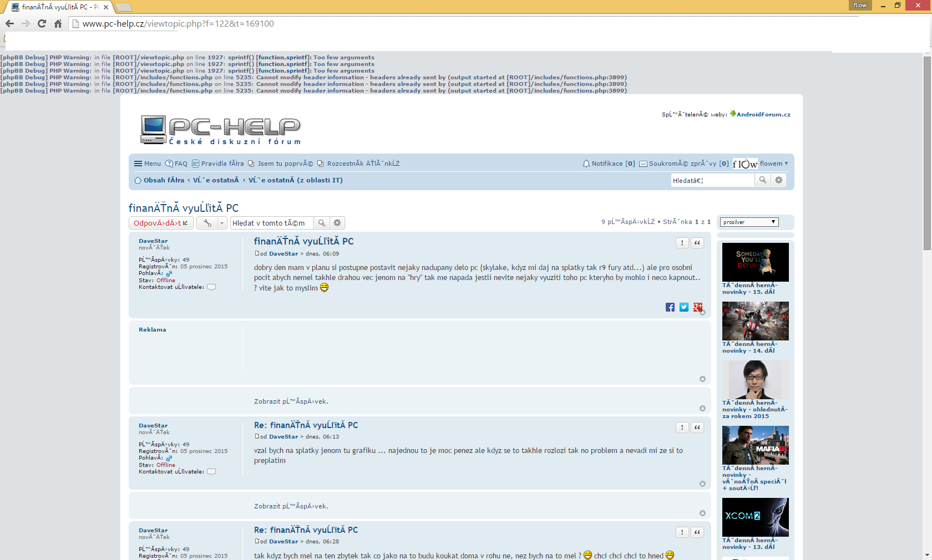Click the XCOM 2 news thumbnail

[755, 517]
